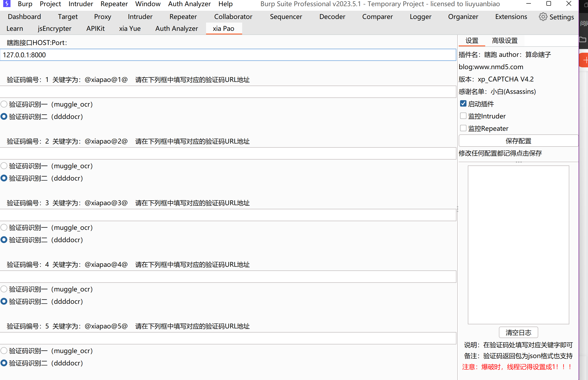The image size is (588, 380).
Task: Open the Settings gear icon
Action: coord(543,17)
